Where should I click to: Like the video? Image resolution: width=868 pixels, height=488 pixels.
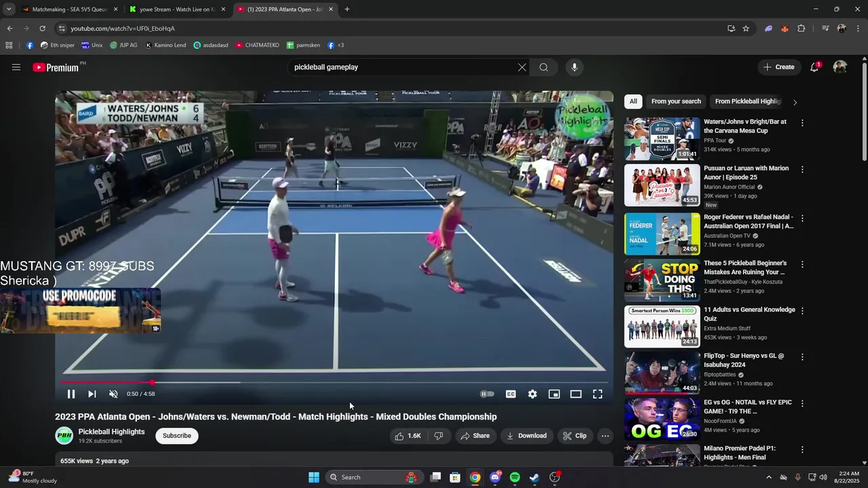point(408,436)
